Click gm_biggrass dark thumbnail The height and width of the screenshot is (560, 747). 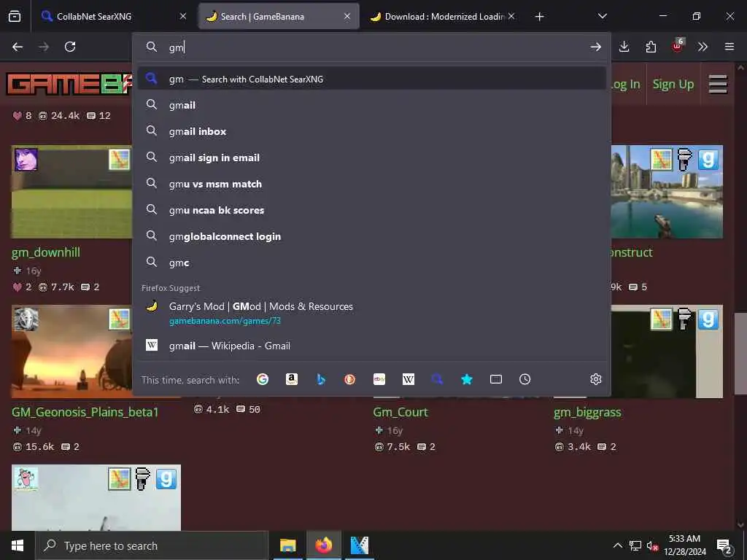point(667,351)
